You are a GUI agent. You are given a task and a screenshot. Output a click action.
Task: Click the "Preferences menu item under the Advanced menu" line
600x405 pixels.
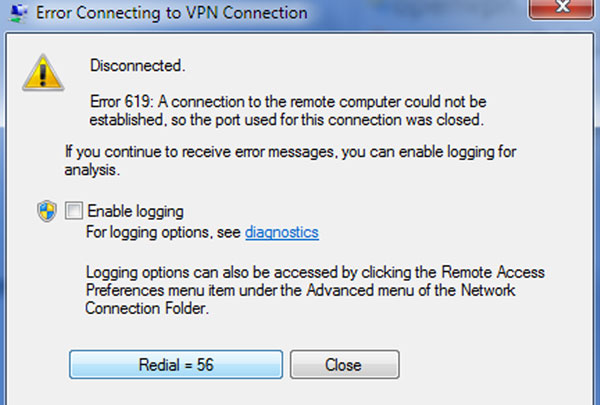300,290
